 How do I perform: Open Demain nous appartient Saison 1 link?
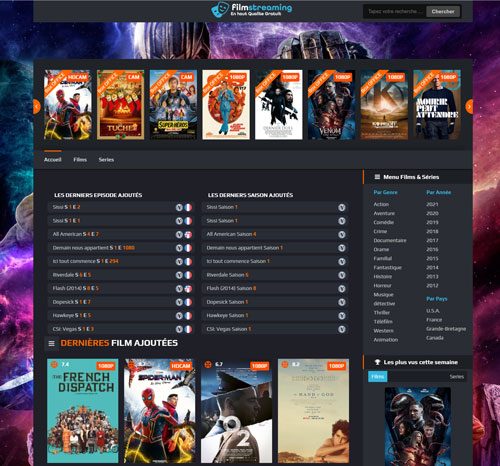[x=244, y=248]
